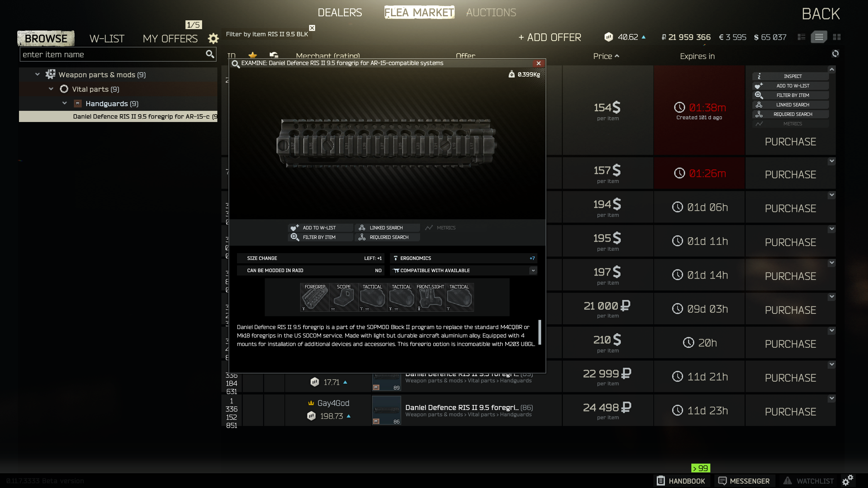Viewport: 868px width, 488px height.
Task: Expand options for 157 dollar offer
Action: pyautogui.click(x=832, y=161)
